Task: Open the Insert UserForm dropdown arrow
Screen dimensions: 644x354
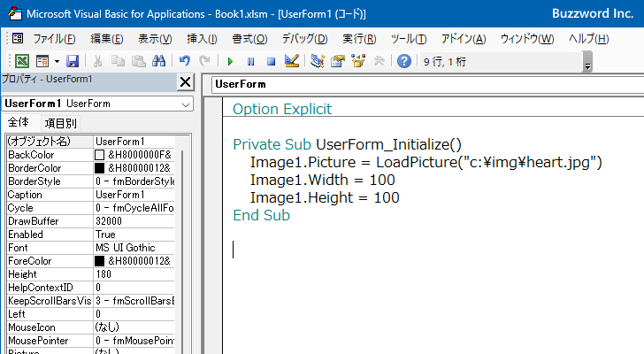Action: tap(57, 62)
